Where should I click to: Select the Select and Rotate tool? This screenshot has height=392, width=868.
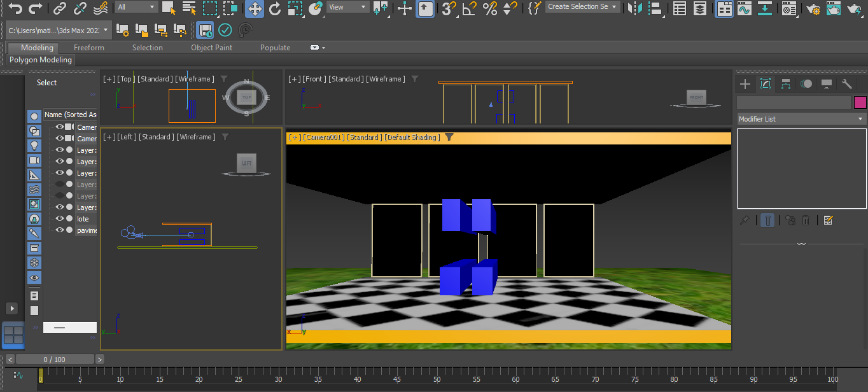pyautogui.click(x=275, y=8)
